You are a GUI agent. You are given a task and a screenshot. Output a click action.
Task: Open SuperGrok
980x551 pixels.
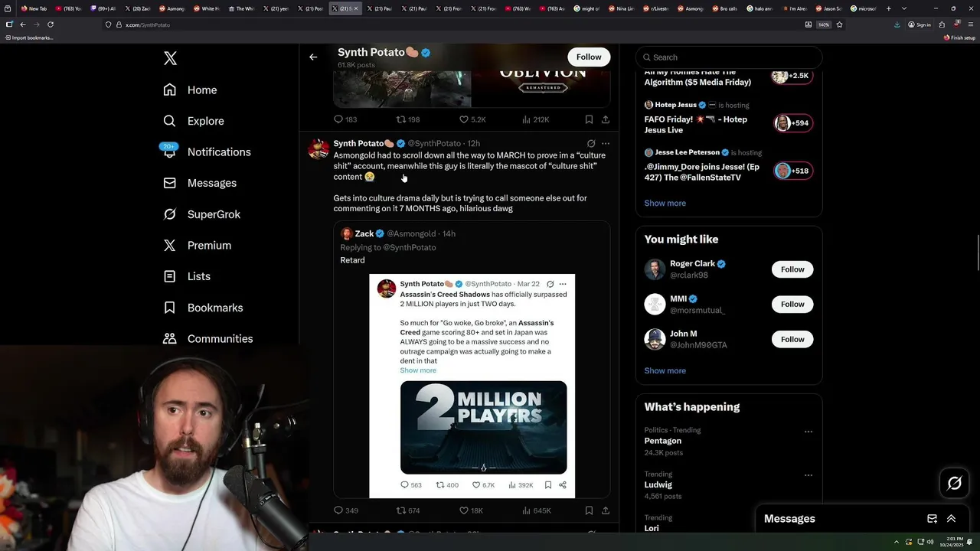(x=202, y=214)
